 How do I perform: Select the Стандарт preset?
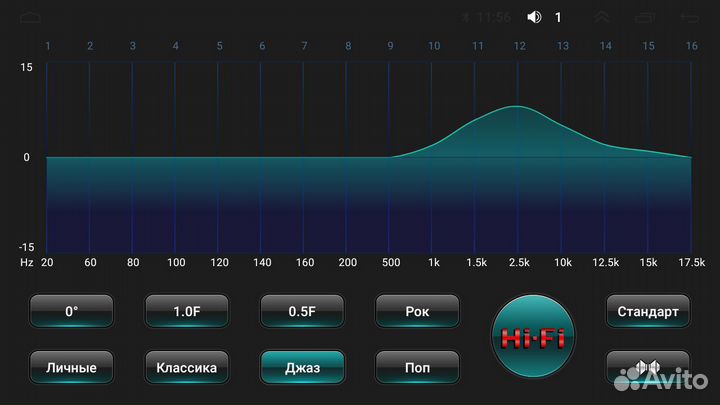click(648, 311)
